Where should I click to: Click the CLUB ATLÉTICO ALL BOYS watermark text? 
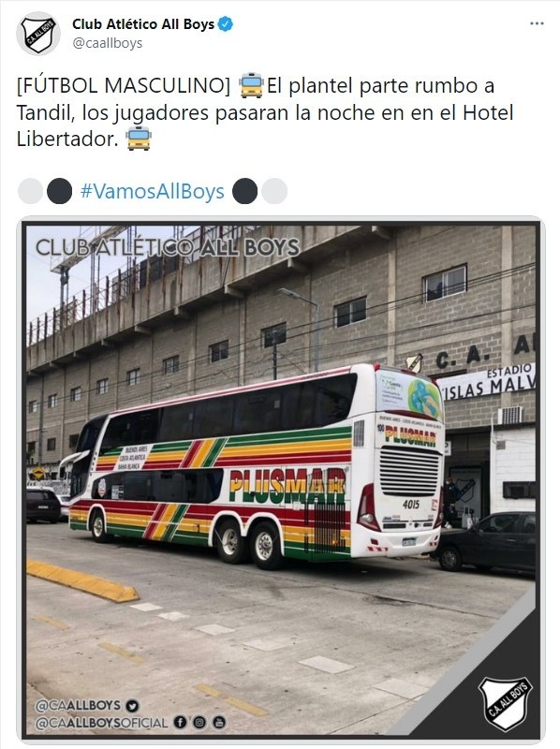[168, 247]
